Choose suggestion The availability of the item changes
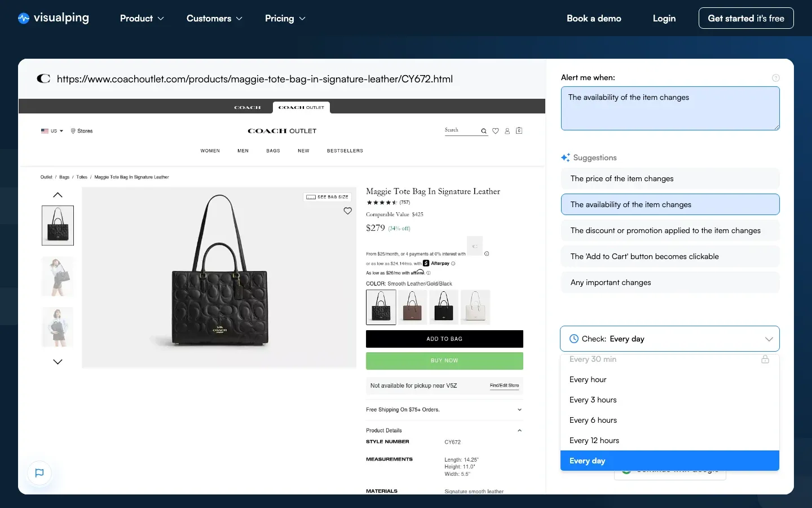This screenshot has width=812, height=508. pos(670,204)
